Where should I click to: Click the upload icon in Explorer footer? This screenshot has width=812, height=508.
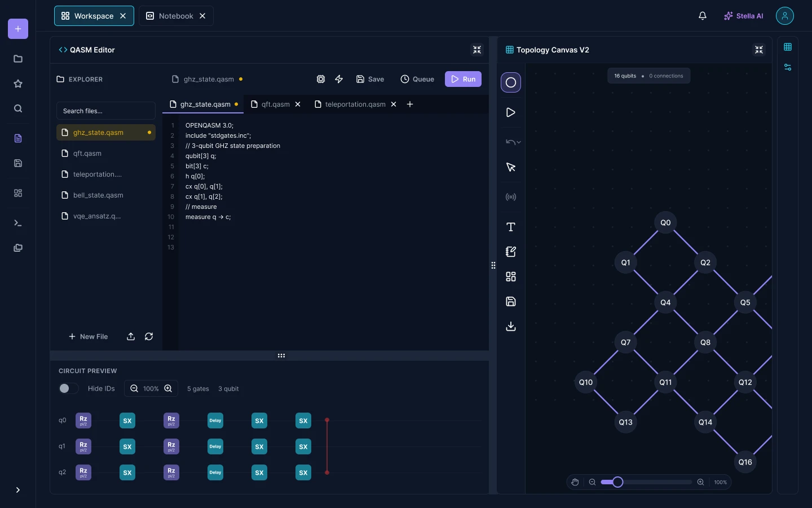(131, 336)
